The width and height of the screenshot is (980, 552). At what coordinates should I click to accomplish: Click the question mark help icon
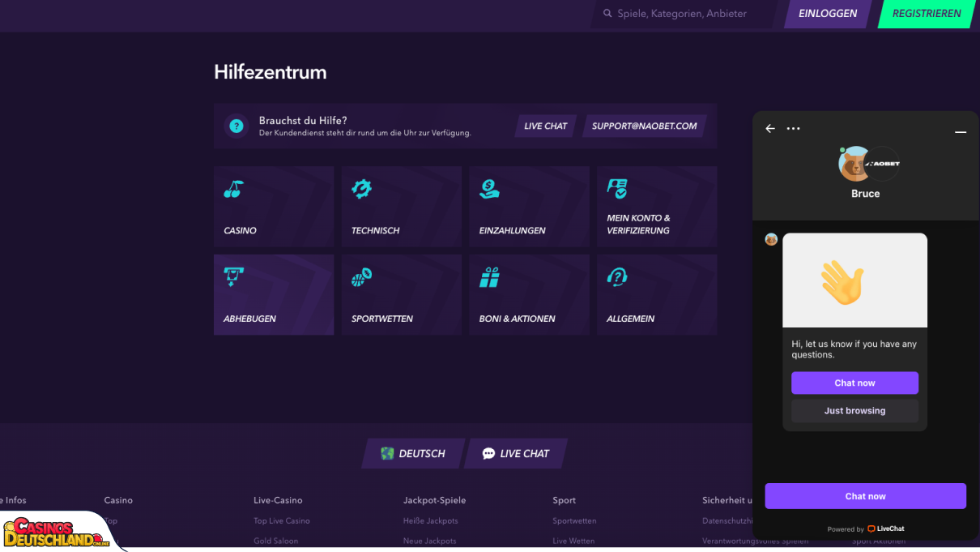coord(236,126)
